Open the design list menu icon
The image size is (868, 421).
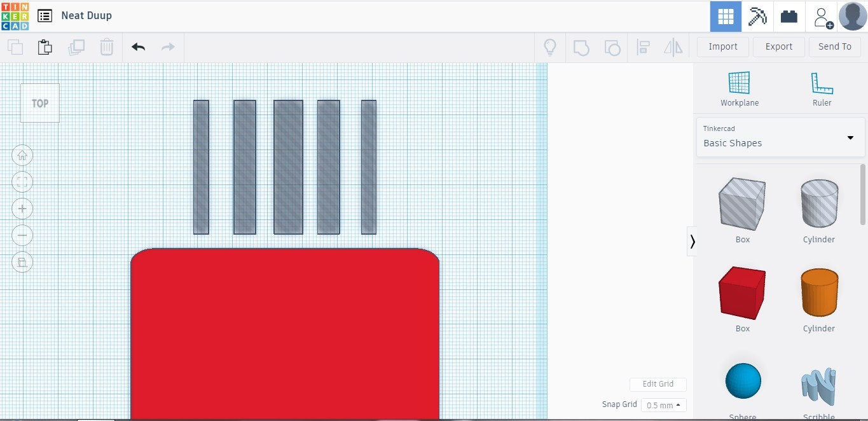[45, 16]
